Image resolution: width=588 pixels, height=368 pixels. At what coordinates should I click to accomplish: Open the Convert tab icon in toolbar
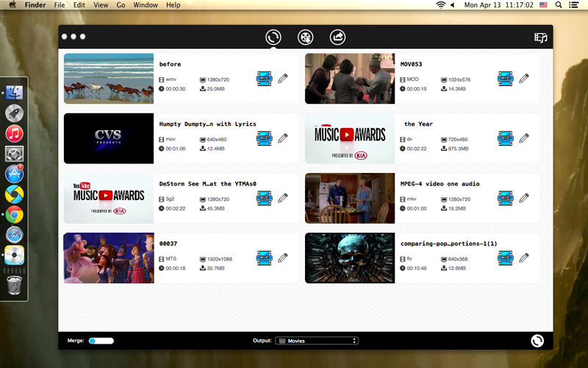pyautogui.click(x=273, y=38)
